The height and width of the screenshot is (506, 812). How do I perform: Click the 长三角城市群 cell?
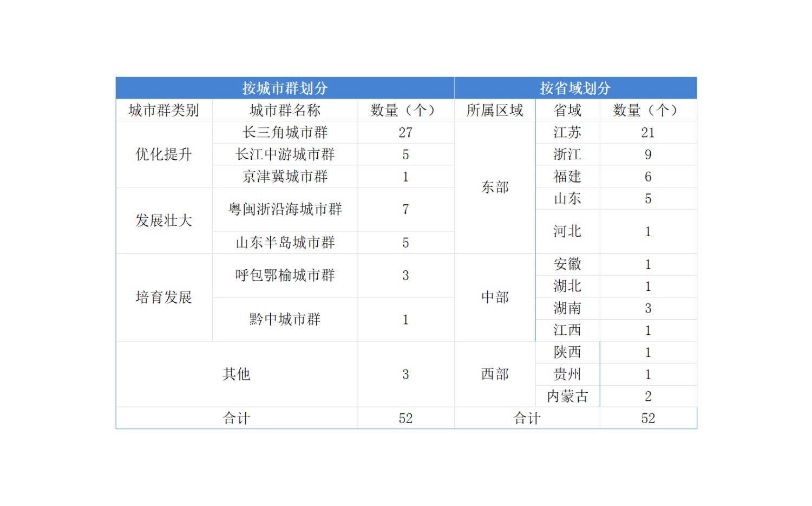[x=285, y=132]
